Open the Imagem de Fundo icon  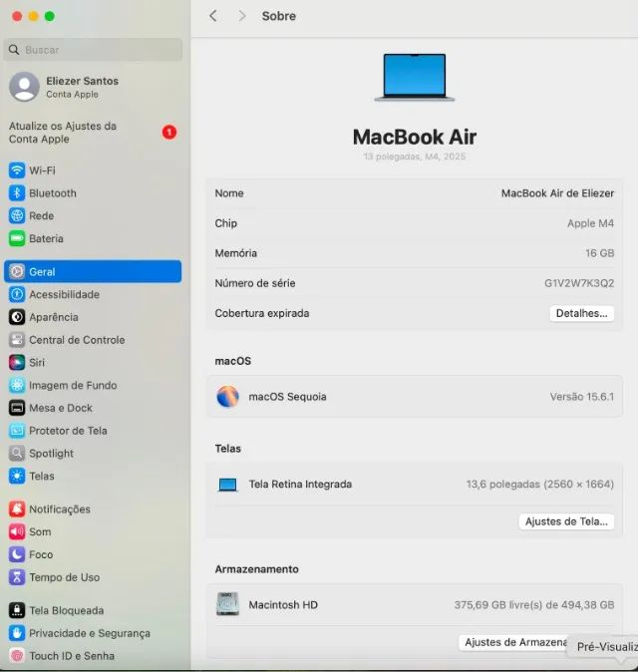(x=17, y=385)
